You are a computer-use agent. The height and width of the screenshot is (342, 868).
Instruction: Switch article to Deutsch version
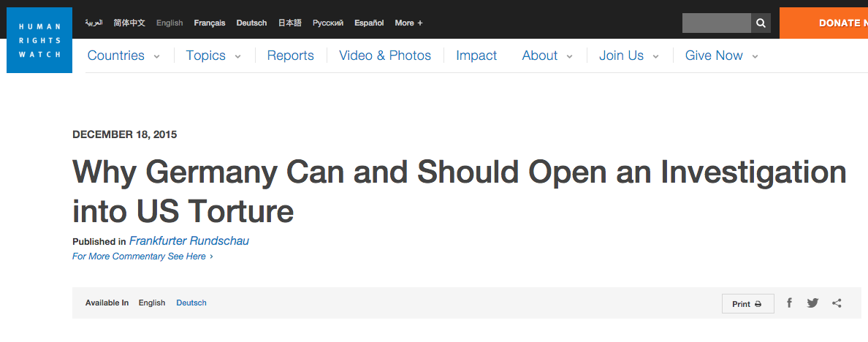191,303
